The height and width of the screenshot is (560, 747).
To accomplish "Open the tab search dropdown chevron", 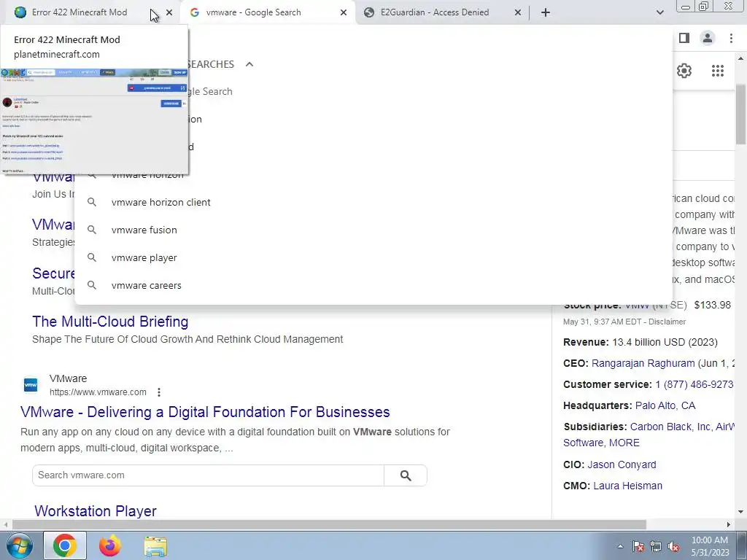I will click(659, 12).
